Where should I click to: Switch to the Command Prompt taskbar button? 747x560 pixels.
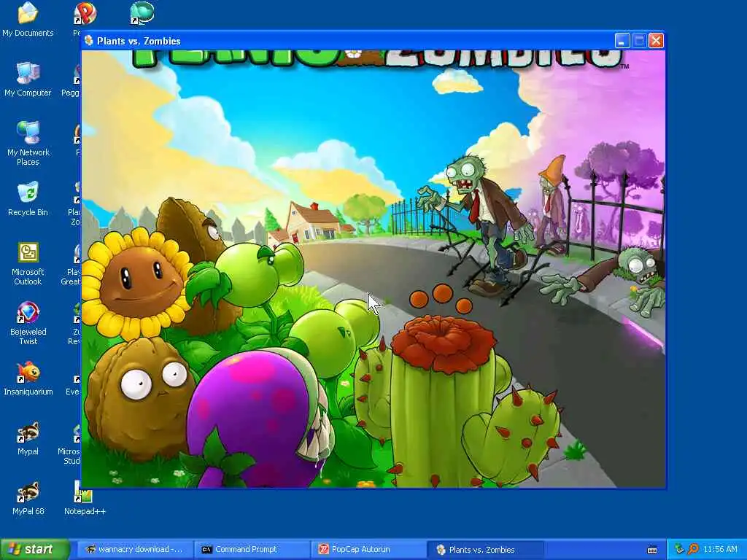[x=252, y=549]
